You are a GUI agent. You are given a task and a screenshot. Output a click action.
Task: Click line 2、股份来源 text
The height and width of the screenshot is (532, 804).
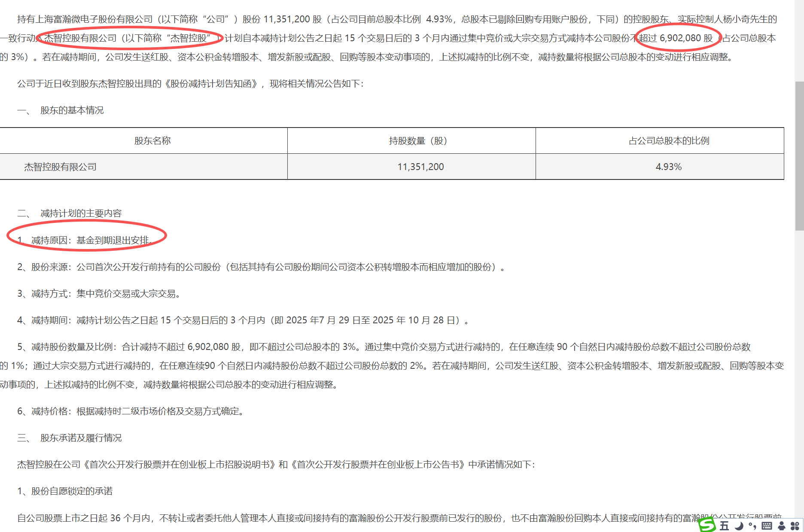pos(261,267)
